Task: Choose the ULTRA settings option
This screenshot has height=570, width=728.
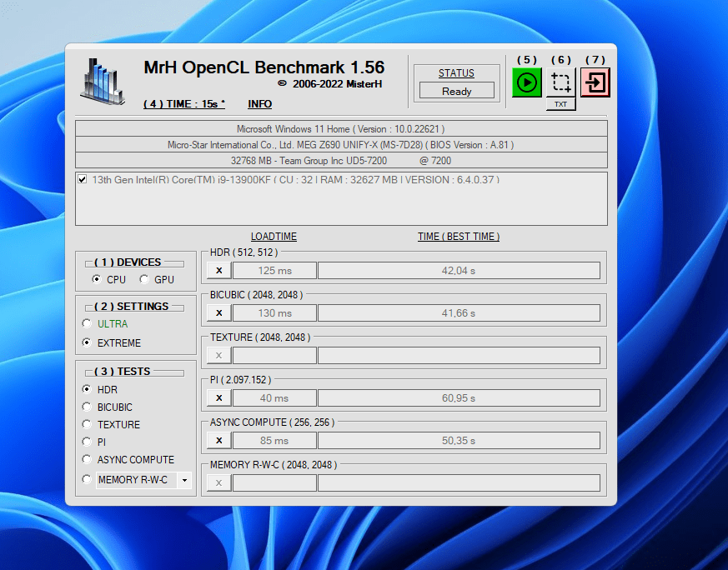Action: pyautogui.click(x=87, y=323)
